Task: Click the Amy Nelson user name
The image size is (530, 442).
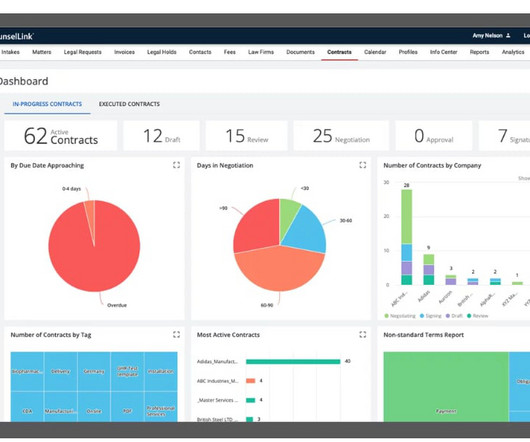Action: (487, 35)
